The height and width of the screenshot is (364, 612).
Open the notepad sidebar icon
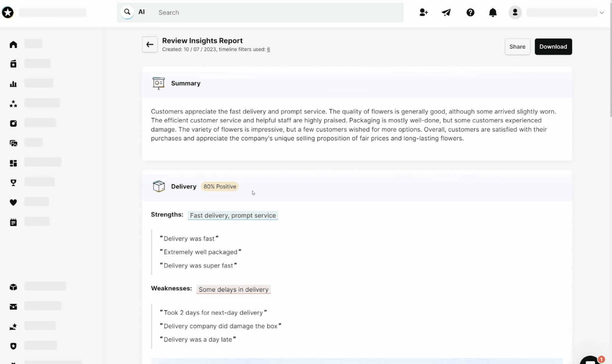[13, 222]
